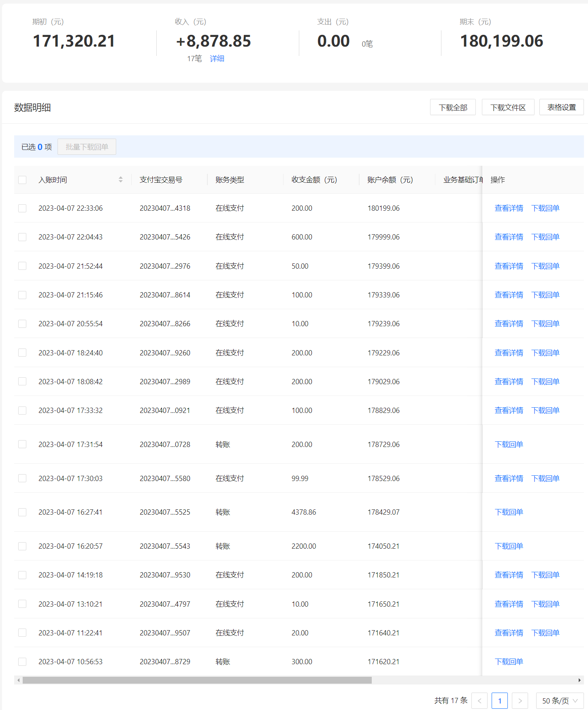Click the horizontal table scrollbar thumb
The width and height of the screenshot is (588, 710).
[x=197, y=680]
